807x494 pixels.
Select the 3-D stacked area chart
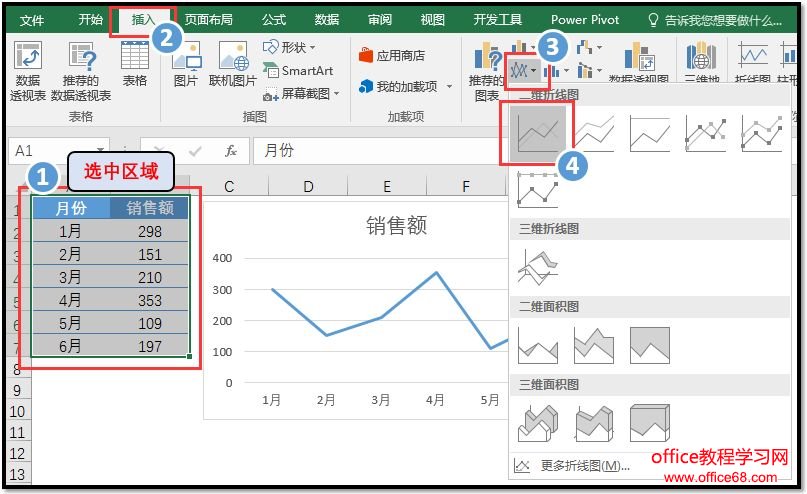tap(594, 423)
